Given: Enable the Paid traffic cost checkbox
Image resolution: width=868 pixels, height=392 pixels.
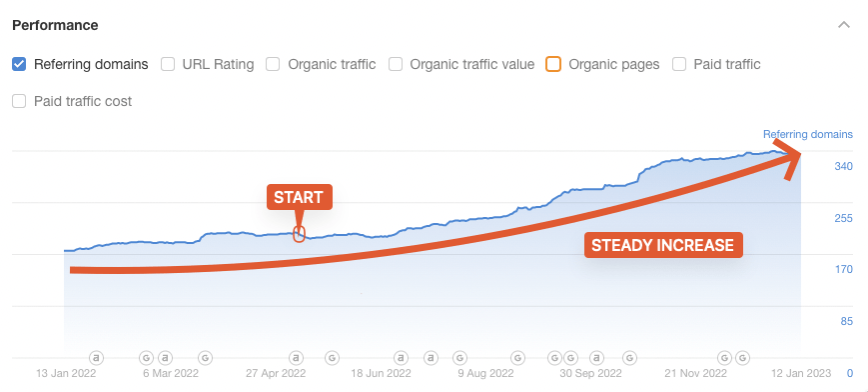Looking at the screenshot, I should (x=19, y=101).
